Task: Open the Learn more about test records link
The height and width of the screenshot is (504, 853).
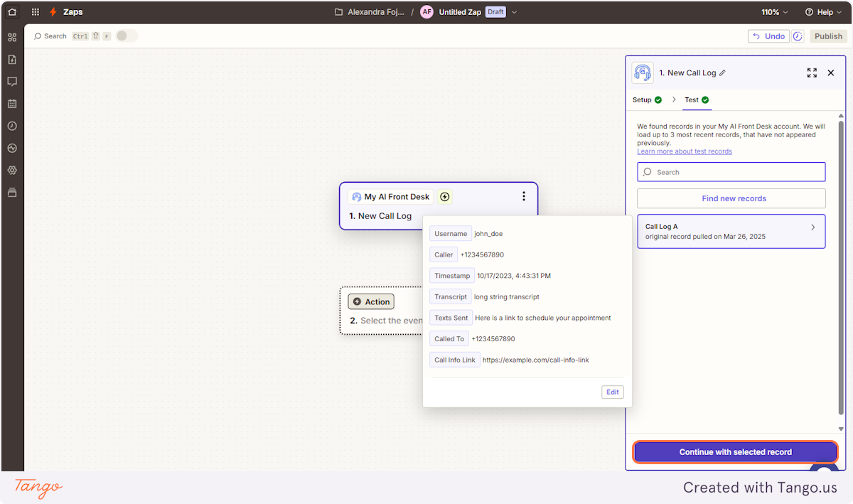Action: 684,151
